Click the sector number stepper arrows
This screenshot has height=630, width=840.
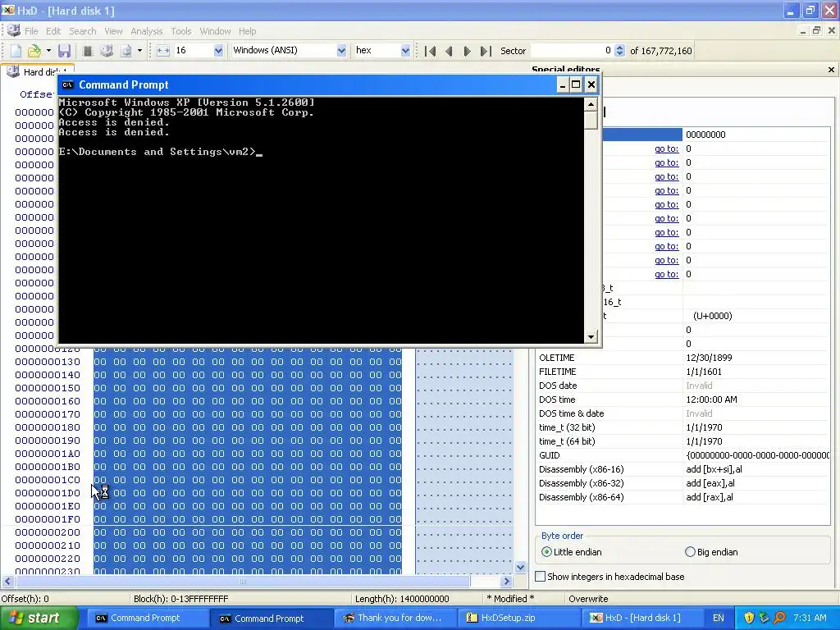(x=620, y=51)
